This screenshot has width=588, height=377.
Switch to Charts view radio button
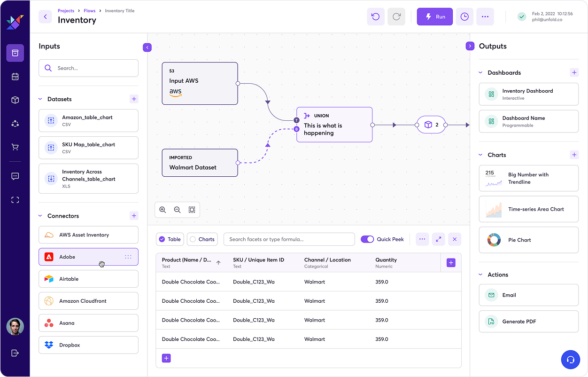click(x=193, y=239)
